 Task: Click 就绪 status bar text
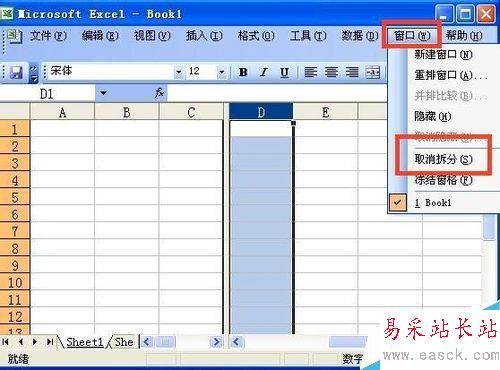click(18, 359)
